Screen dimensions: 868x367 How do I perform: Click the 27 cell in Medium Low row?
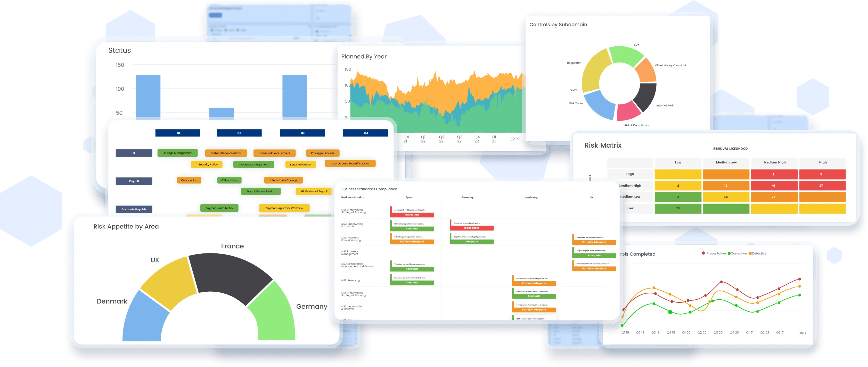click(x=774, y=197)
